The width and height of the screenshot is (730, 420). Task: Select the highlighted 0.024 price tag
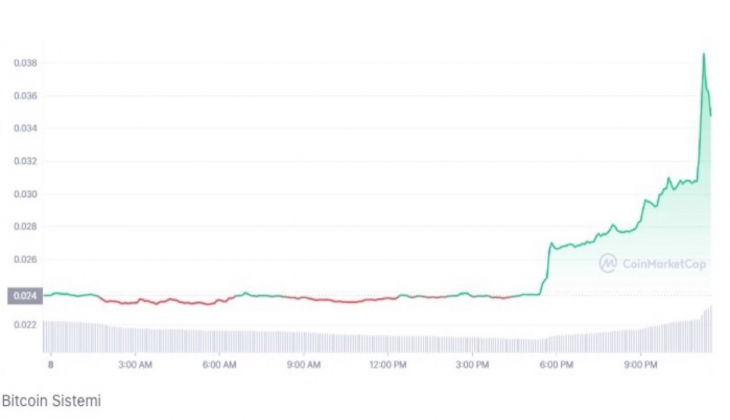point(24,296)
